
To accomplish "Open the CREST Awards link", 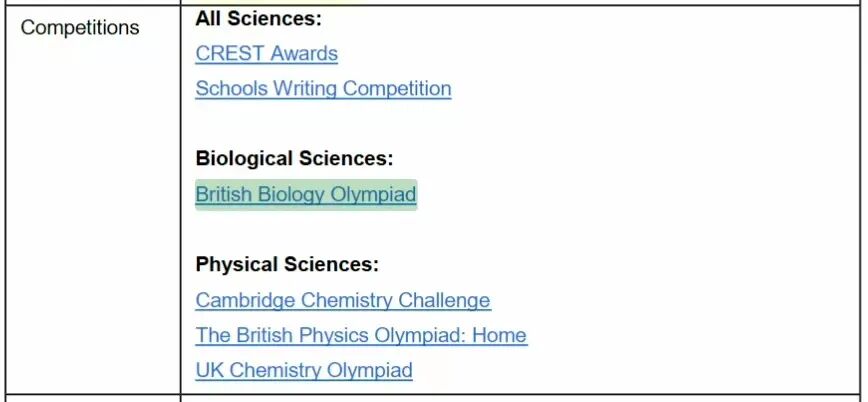I will (266, 54).
